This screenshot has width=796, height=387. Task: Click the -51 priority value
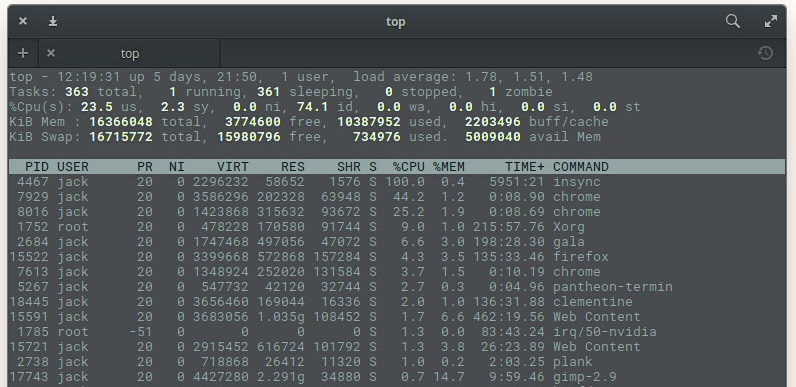point(141,332)
